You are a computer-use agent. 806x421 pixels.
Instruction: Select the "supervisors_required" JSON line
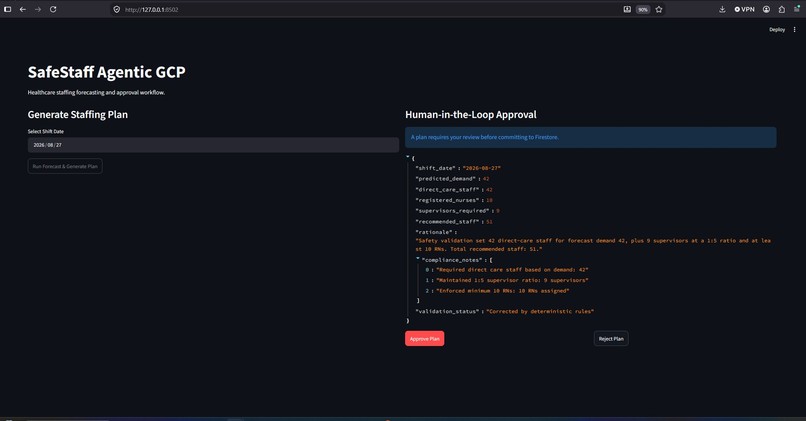click(x=457, y=211)
